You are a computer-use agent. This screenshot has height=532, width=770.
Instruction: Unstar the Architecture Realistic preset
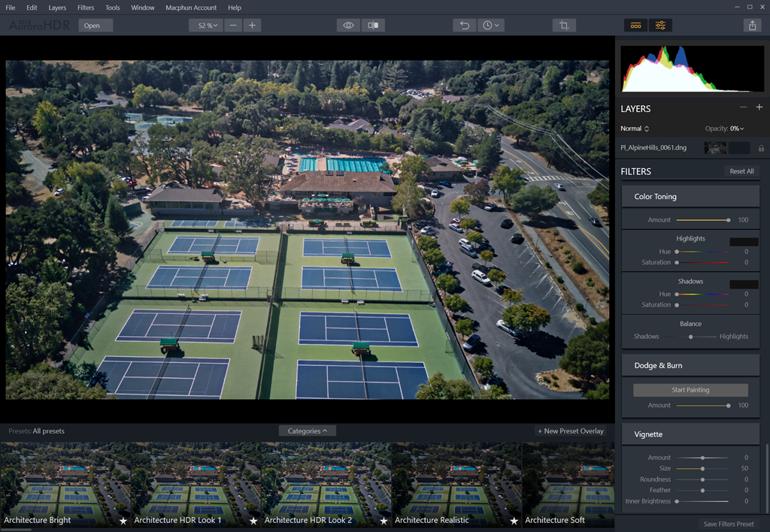(514, 520)
